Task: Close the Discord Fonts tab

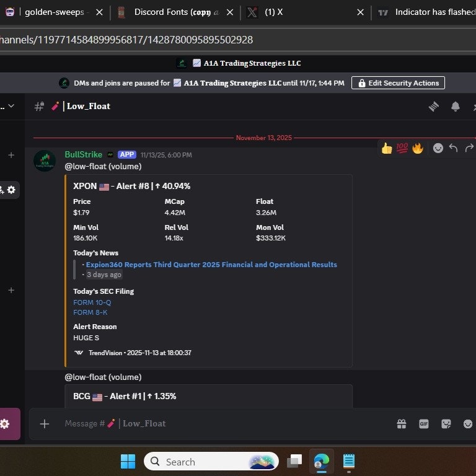Action: tap(230, 12)
